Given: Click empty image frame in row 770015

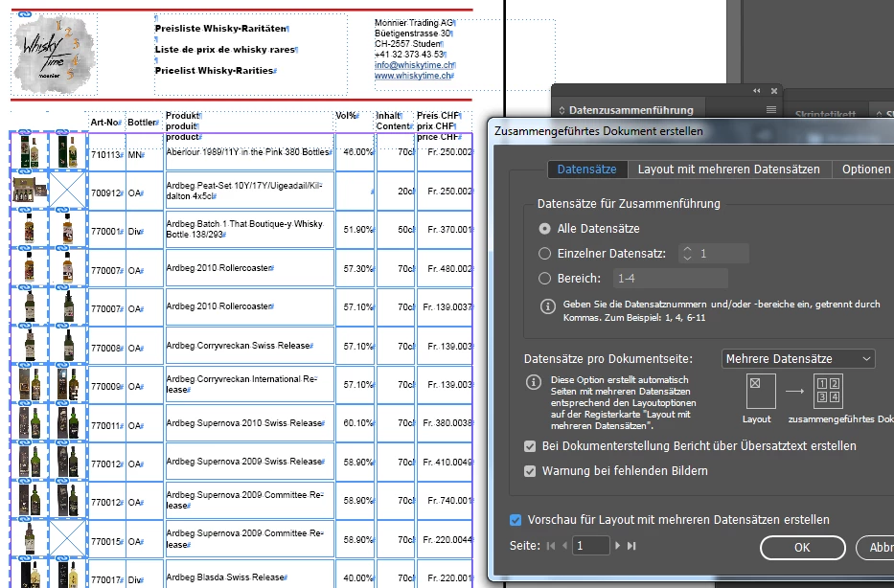Looking at the screenshot, I should [67, 537].
